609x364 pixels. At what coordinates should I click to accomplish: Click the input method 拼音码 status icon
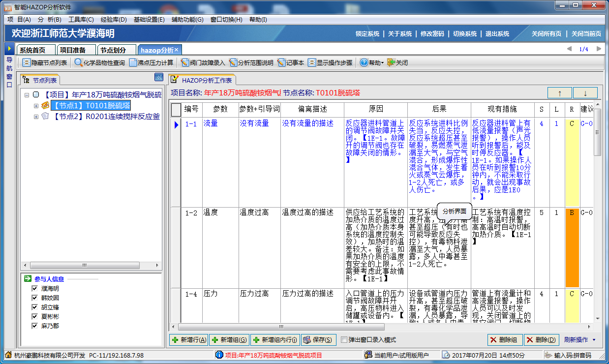pyautogui.click(x=548, y=355)
